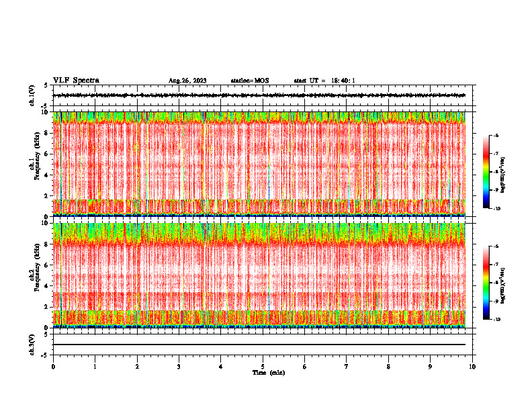
Task: Click the 'ch.1(V)' axis label at top
Action: point(32,95)
